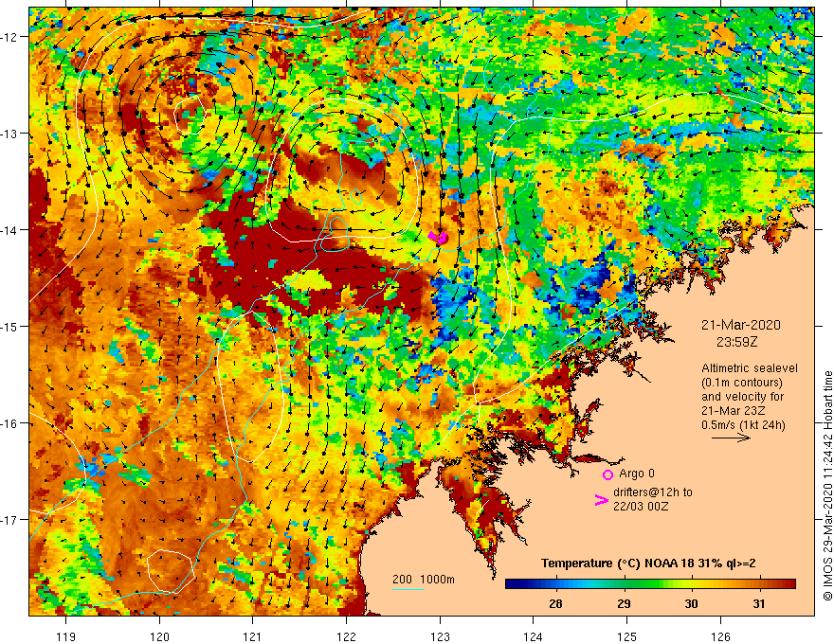
Task: Click the IMOS copyright timestamp text
Action: coord(827,486)
